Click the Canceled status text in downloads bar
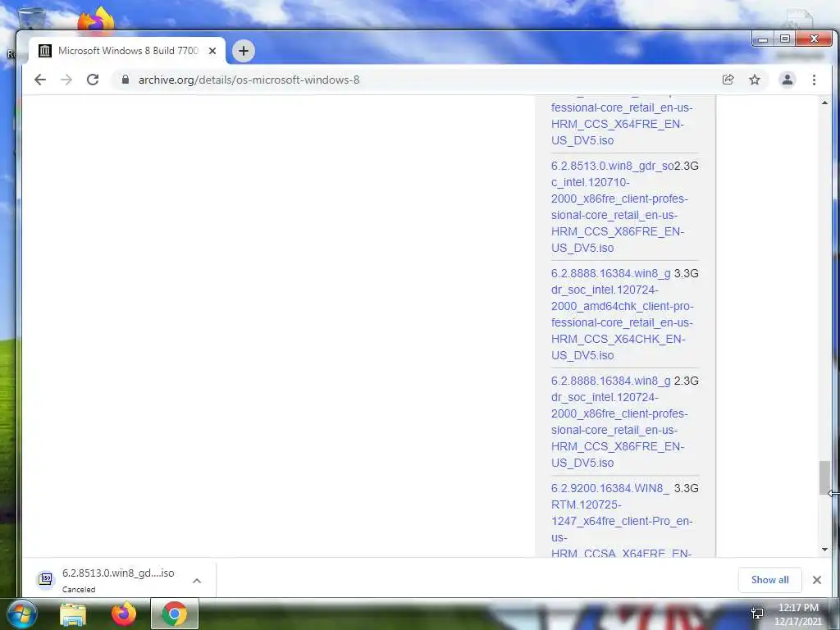840x630 pixels. [79, 589]
